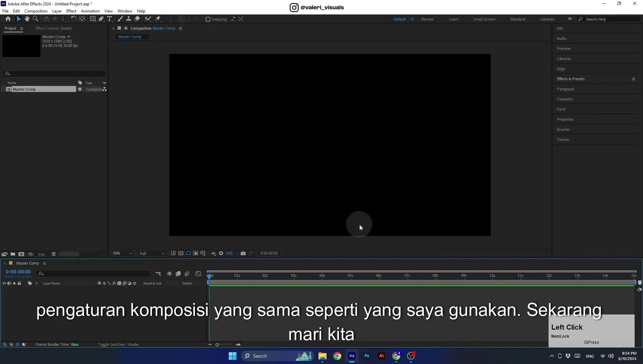
Task: Select the Horizontal Type tool
Action: [x=109, y=19]
